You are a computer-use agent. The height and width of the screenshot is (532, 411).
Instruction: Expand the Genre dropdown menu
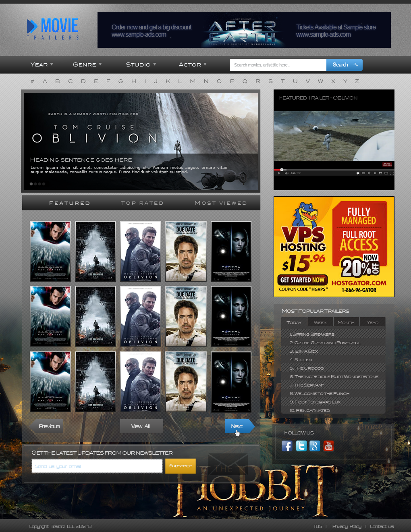[x=87, y=64]
